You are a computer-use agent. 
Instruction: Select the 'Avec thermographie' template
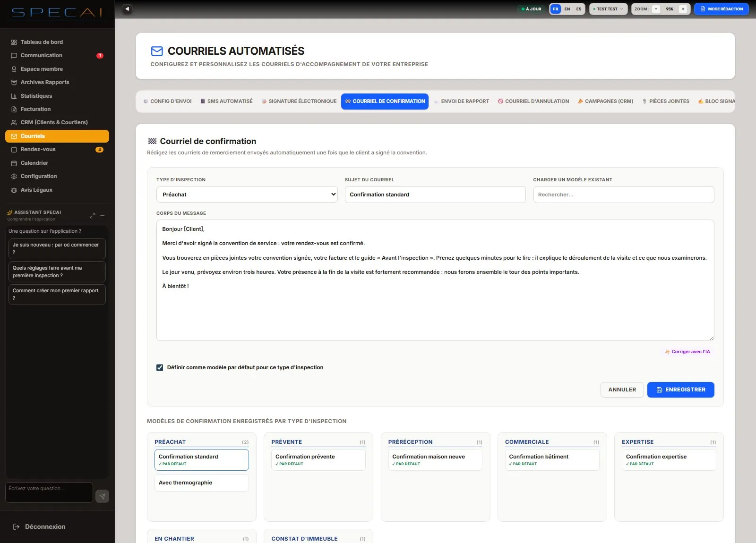point(202,483)
